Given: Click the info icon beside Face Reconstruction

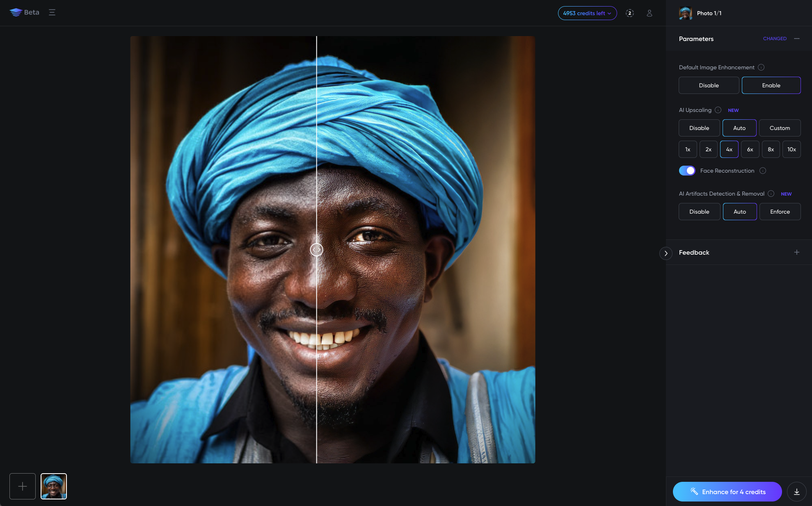Looking at the screenshot, I should coord(763,171).
